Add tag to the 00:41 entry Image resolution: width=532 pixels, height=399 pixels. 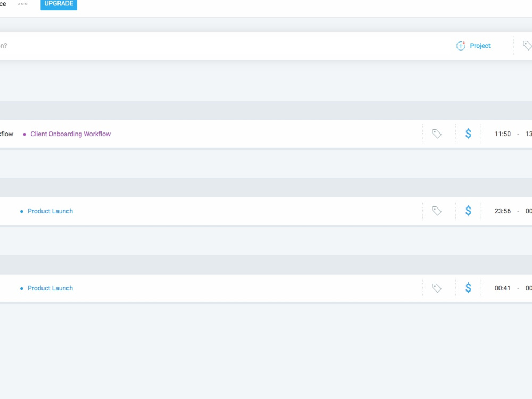(437, 288)
